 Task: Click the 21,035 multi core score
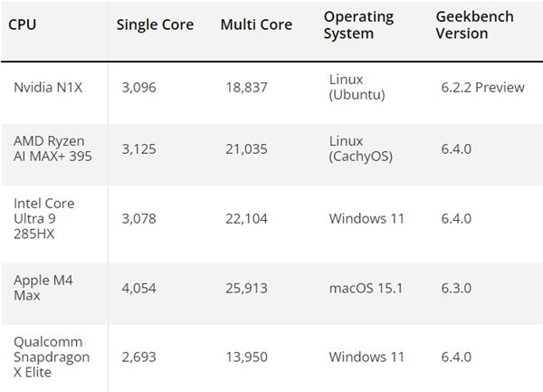245,148
